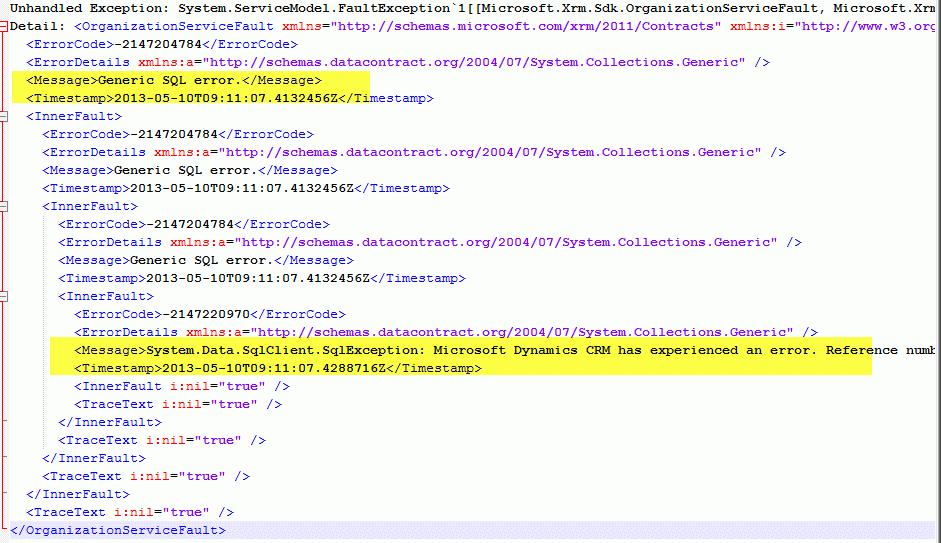Click the System.Data.SqlClient.SqlException message line
This screenshot has height=543, width=941.
click(504, 350)
